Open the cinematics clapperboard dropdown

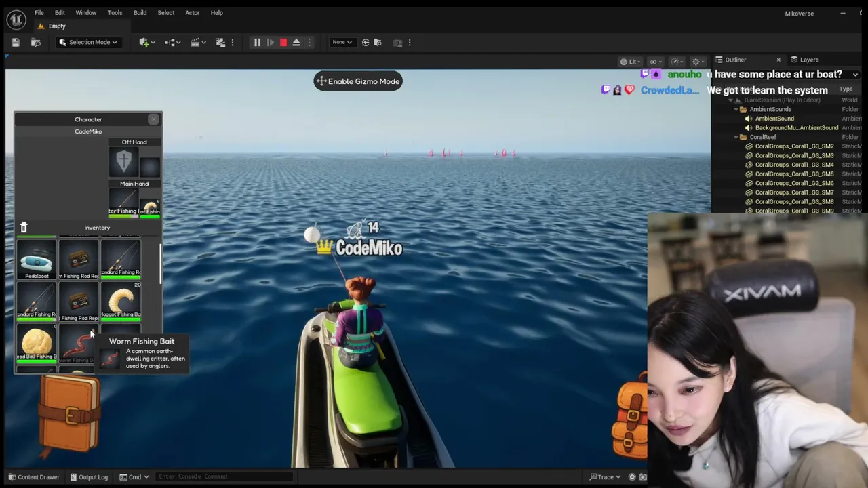(x=199, y=43)
